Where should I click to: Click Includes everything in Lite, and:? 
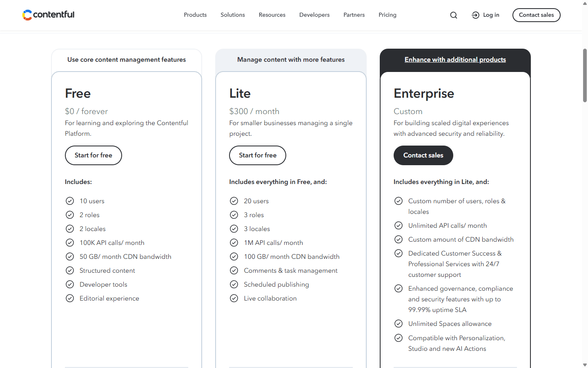441,182
